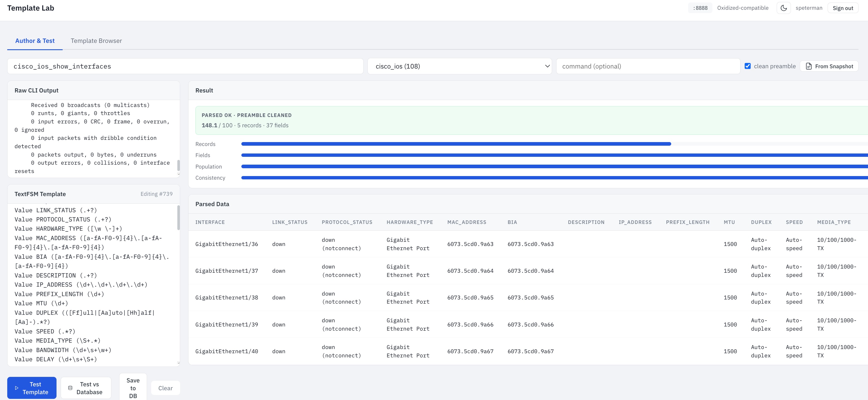Click the PROTOCOL_STATUS column header
Viewport: 868px width, 400px height.
(347, 222)
